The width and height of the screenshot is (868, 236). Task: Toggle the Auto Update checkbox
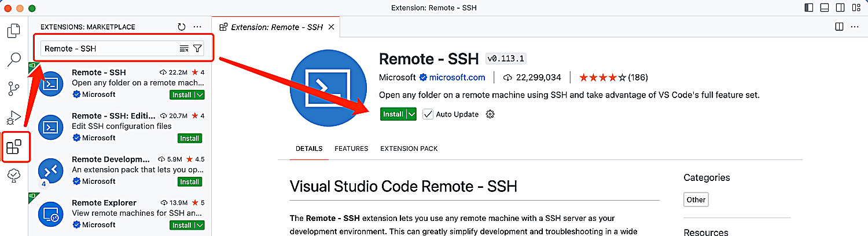click(428, 114)
